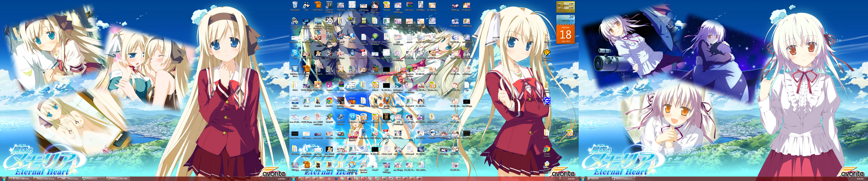This screenshot has width=868, height=181.
Task: Start the Fraps shortcut icon
Action: [x=352, y=22]
